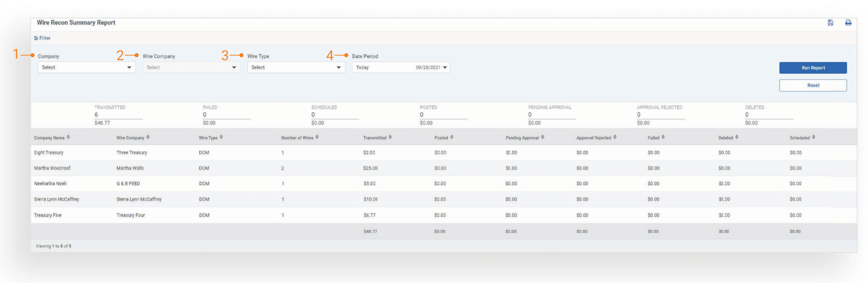
Task: Sort by Wire Company column arrows
Action: point(148,137)
